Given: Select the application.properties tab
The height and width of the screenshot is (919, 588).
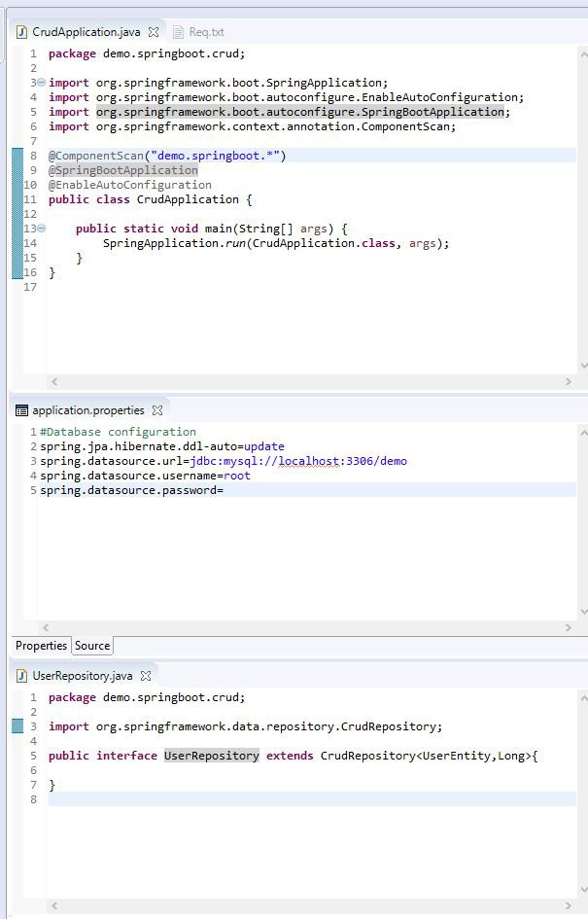Looking at the screenshot, I should [x=87, y=410].
